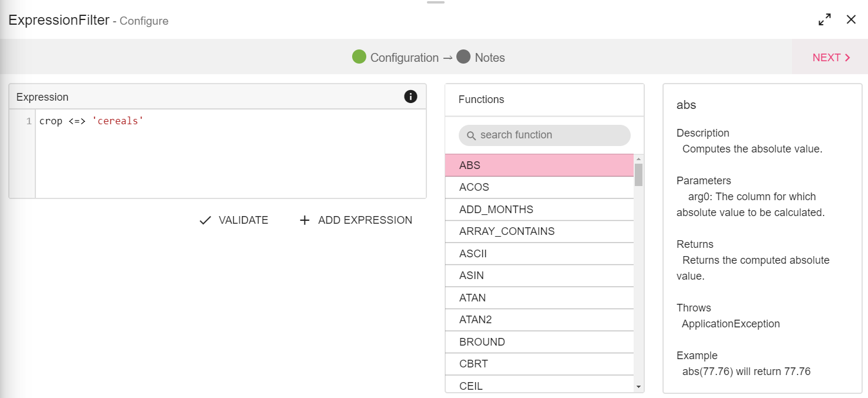
Task: Choose BROUND from the functions
Action: [539, 342]
